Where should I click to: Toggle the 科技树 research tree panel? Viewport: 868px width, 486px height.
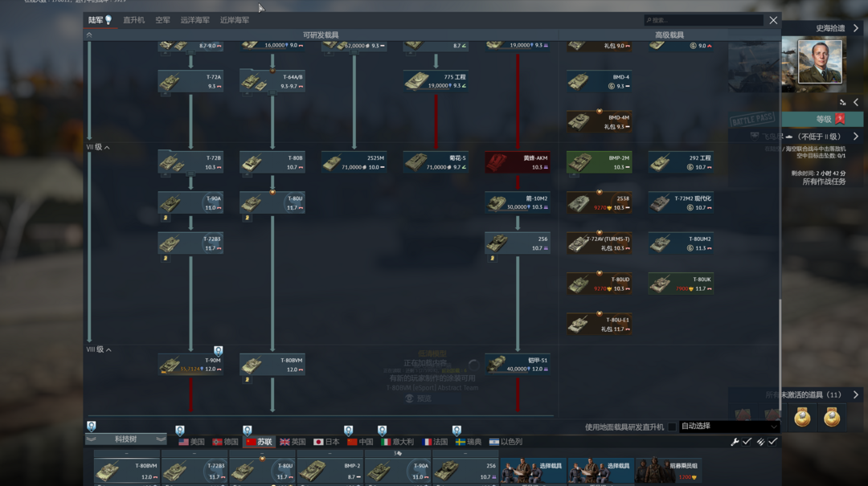[x=125, y=439]
